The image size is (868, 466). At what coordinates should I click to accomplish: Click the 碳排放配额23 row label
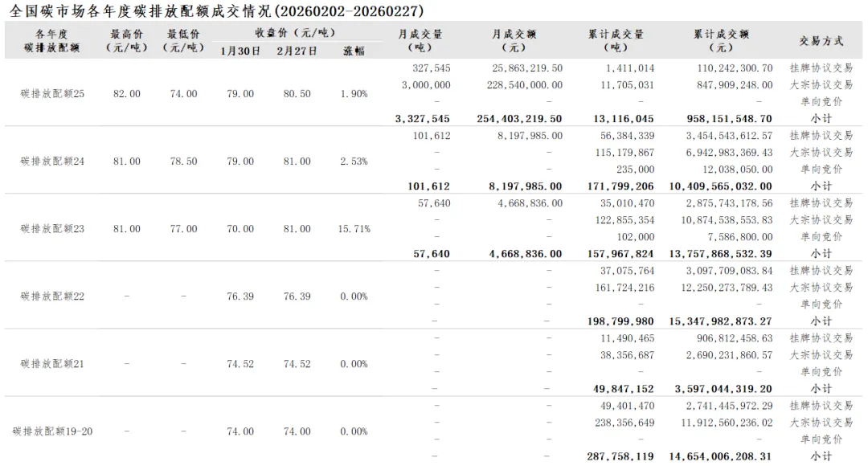pyautogui.click(x=52, y=229)
